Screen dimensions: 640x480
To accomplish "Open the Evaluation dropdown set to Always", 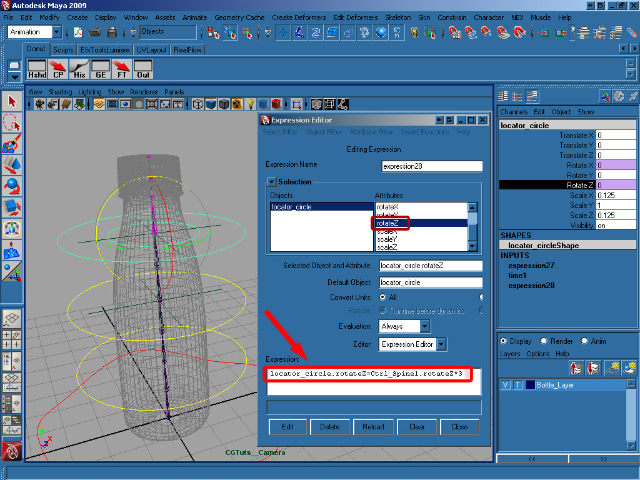I will point(403,326).
